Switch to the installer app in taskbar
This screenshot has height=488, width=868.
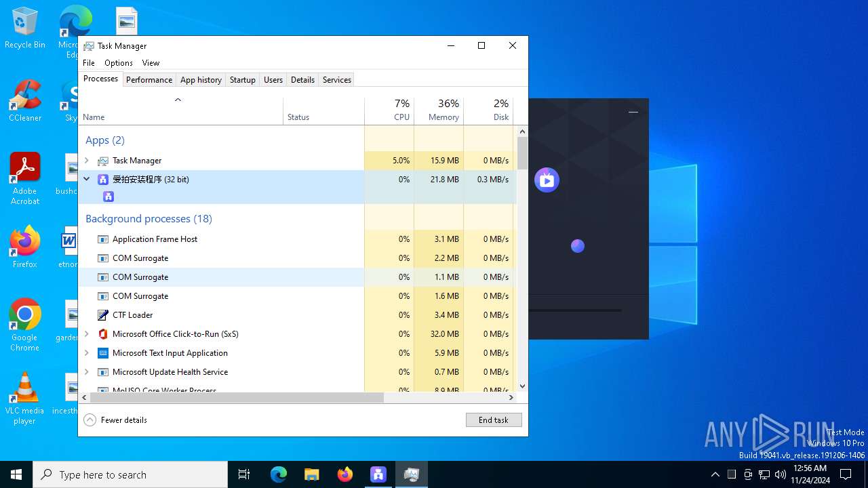coord(378,474)
